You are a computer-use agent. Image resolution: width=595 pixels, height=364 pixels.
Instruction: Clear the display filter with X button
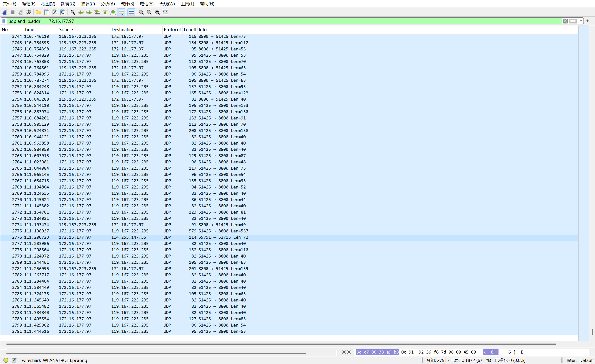pos(565,21)
